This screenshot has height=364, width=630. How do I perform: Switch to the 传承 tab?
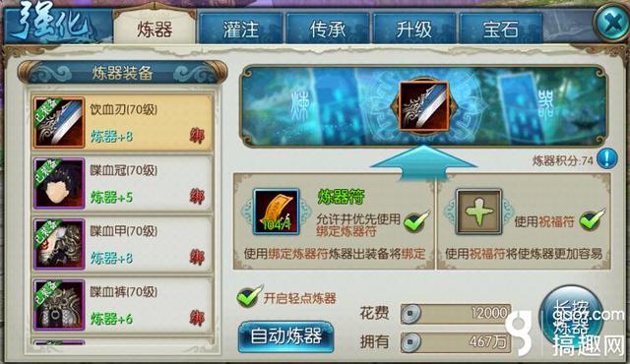[328, 29]
